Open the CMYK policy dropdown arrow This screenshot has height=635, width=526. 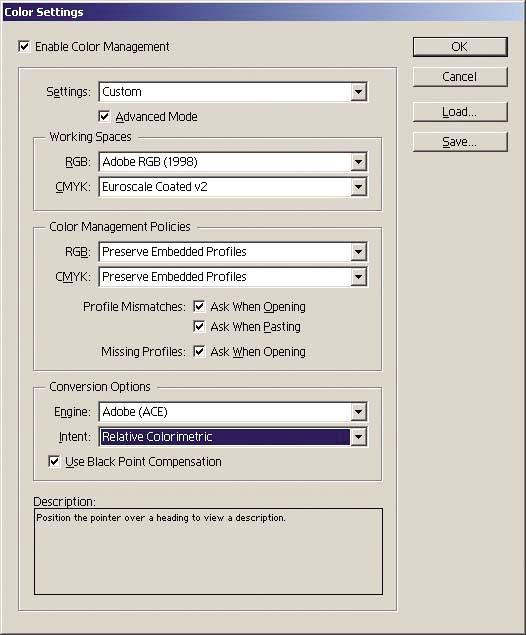click(x=358, y=277)
